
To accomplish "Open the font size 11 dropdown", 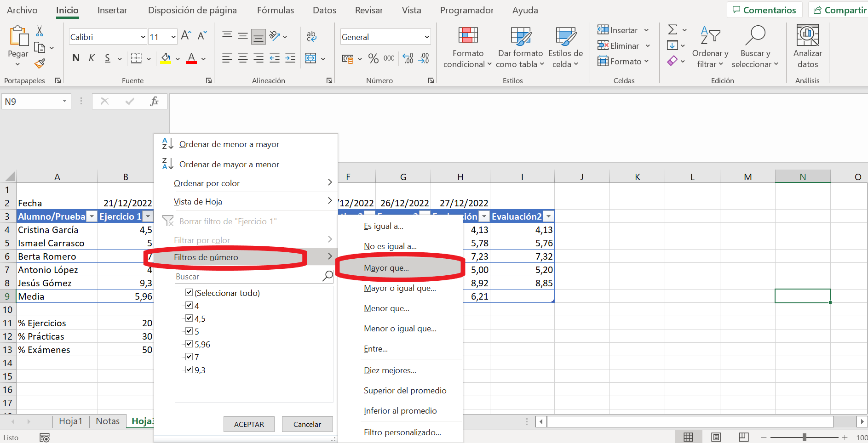I will (173, 37).
